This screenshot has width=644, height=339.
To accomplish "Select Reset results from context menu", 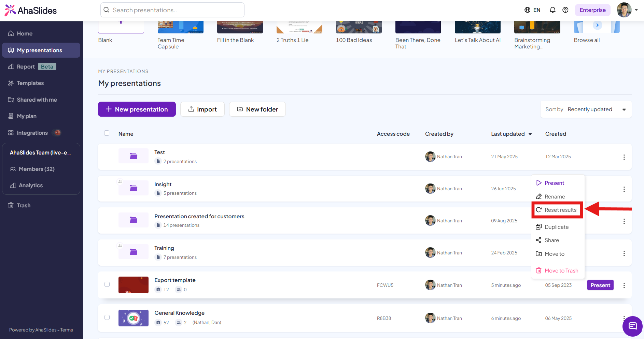I will 557,210.
